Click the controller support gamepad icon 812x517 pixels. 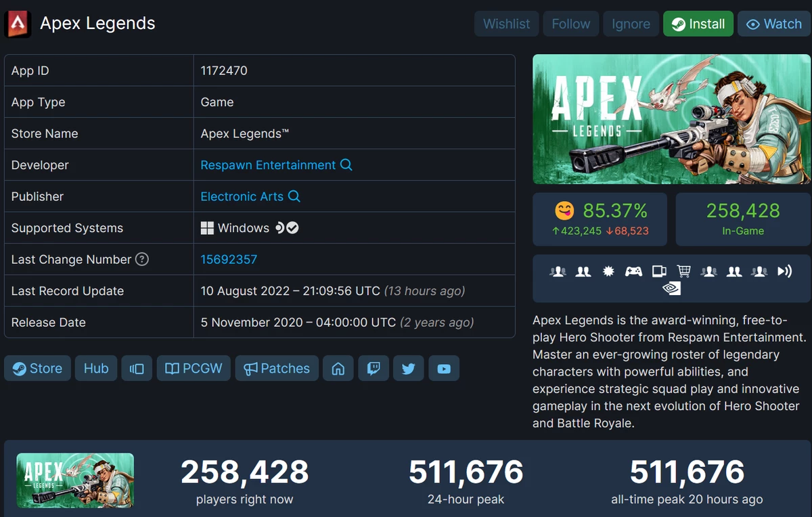coord(633,271)
